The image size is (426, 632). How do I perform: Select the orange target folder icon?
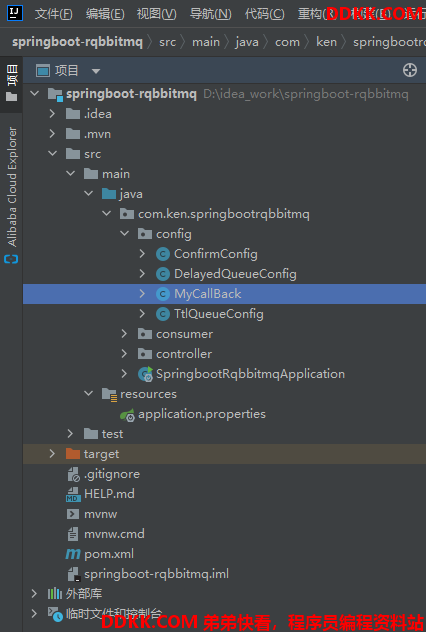[73, 454]
